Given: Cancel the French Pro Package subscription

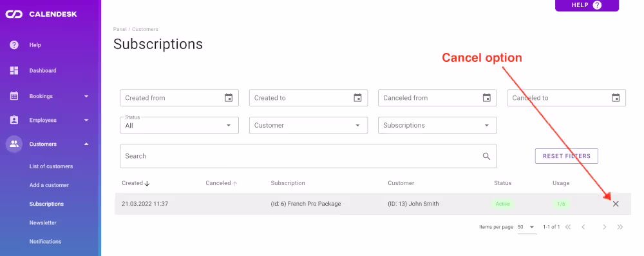Looking at the screenshot, I should click(616, 204).
